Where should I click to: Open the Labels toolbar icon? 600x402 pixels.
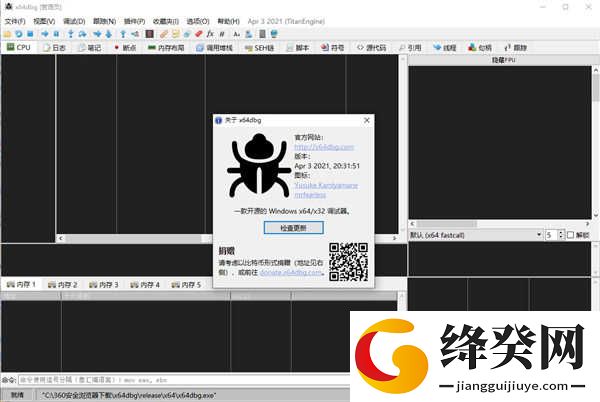(x=187, y=34)
